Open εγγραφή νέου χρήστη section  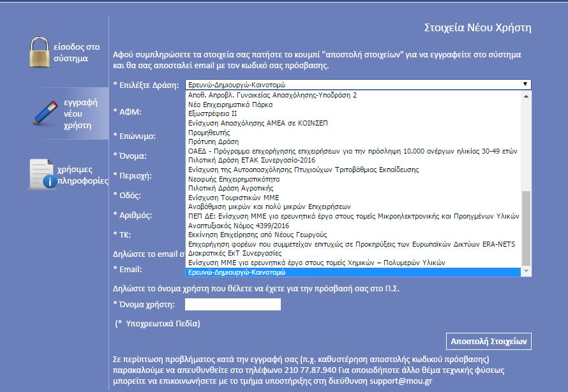80,114
